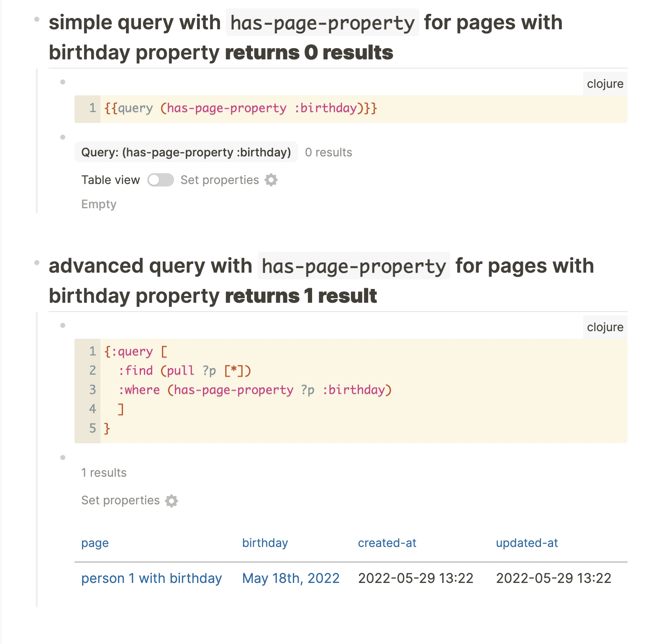Screen dimensions: 656x644
Task: Click the updated-at column header
Action: click(x=527, y=543)
